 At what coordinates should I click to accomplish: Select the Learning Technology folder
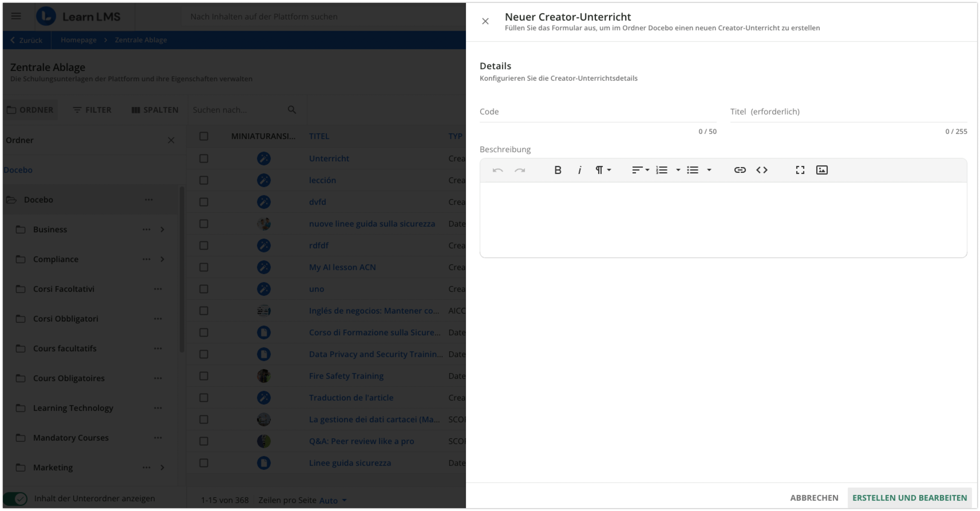[73, 408]
